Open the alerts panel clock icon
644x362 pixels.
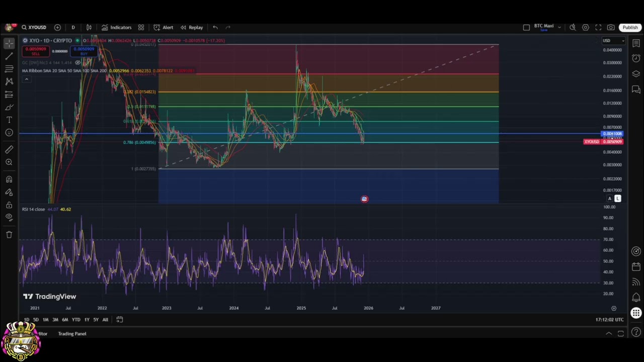pyautogui.click(x=636, y=58)
